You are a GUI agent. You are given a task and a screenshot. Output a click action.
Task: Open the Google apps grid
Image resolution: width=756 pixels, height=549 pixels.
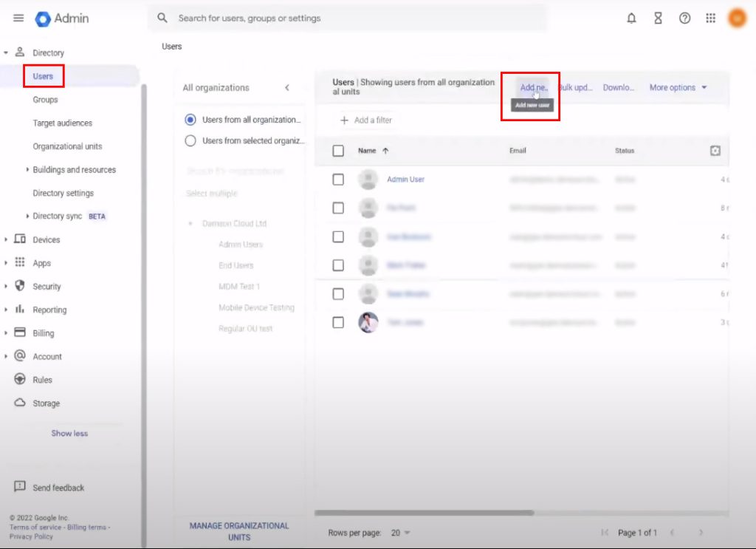pos(711,18)
